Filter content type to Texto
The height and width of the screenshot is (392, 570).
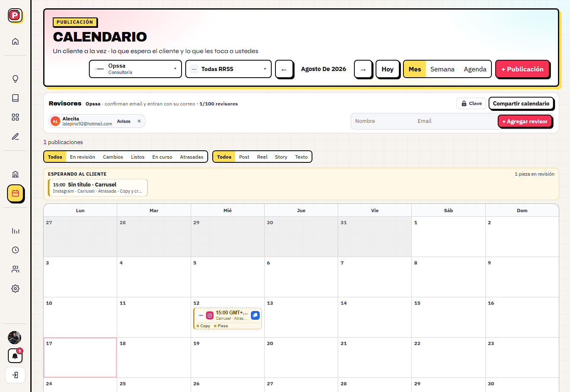click(301, 157)
